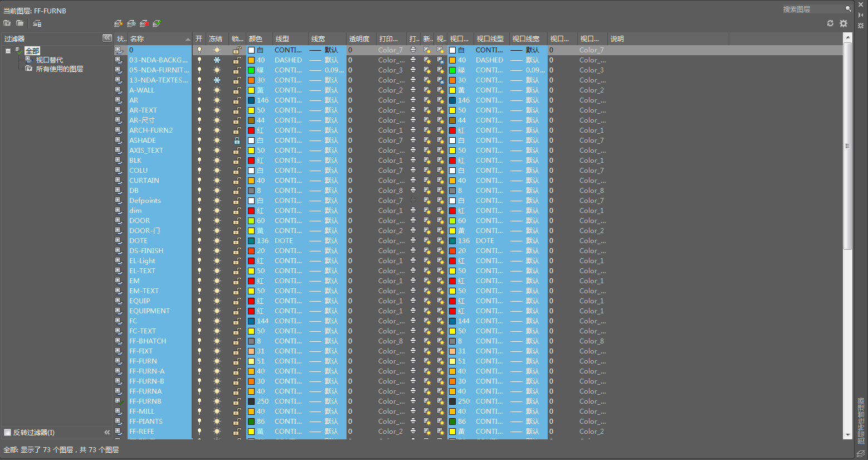The image size is (868, 460).
Task: Freeze the COLU layer via sun icon
Action: coord(217,171)
